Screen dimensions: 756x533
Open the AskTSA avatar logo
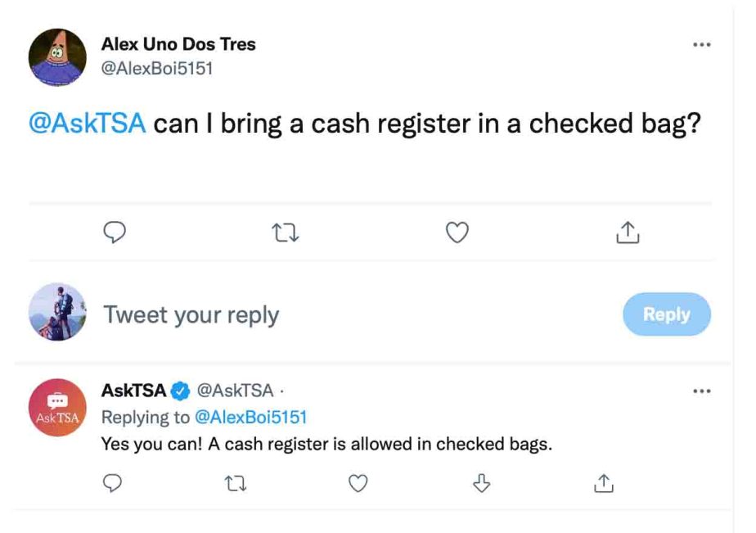tap(57, 407)
